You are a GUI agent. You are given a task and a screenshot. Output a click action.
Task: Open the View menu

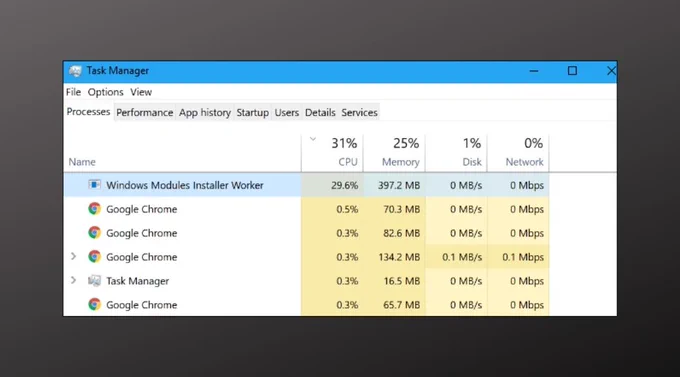tap(141, 92)
